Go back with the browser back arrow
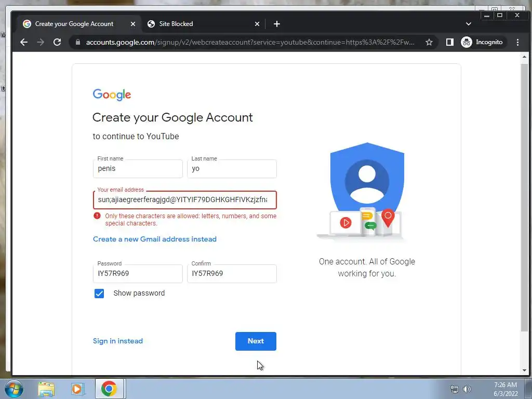The image size is (532, 399). (24, 42)
